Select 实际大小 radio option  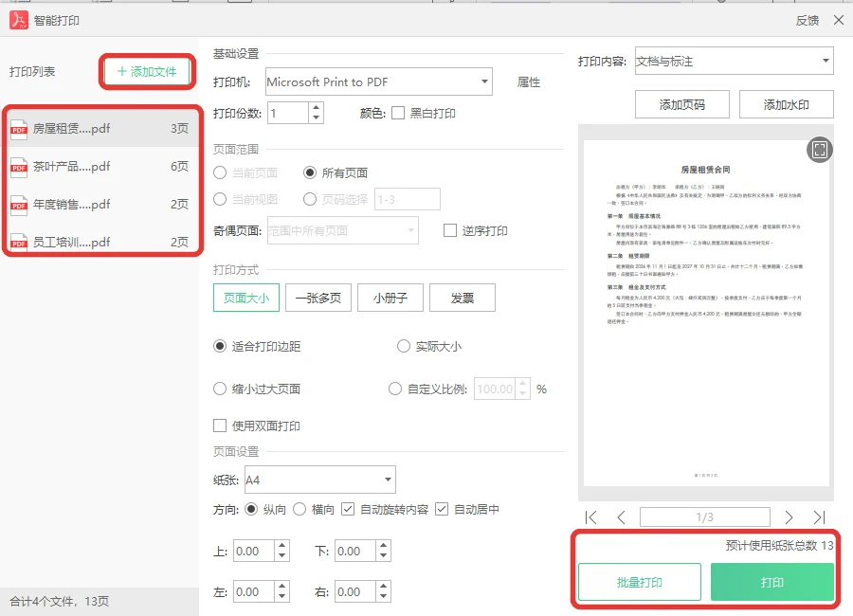[x=403, y=346]
